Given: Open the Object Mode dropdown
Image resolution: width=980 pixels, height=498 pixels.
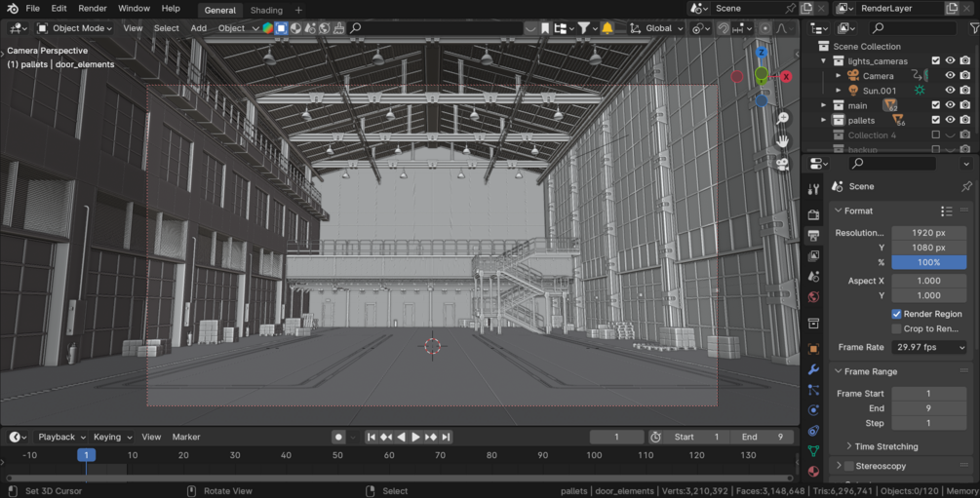Looking at the screenshot, I should click(x=74, y=28).
